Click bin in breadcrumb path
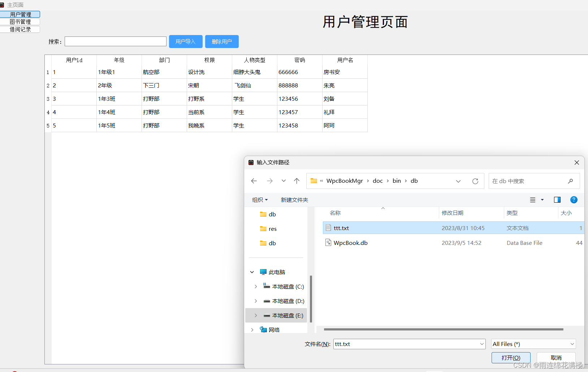The height and width of the screenshot is (372, 588). (x=397, y=181)
